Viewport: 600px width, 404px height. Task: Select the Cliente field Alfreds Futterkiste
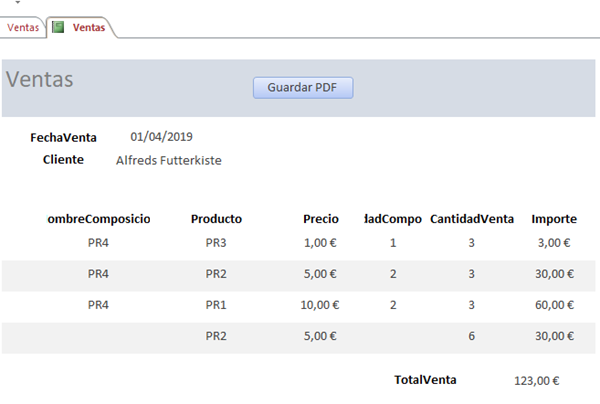(168, 160)
